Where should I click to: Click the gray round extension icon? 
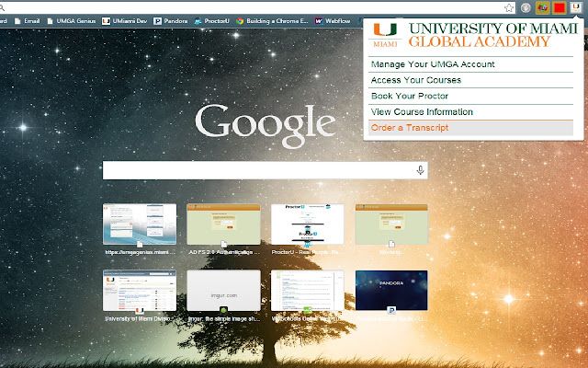coord(526,7)
